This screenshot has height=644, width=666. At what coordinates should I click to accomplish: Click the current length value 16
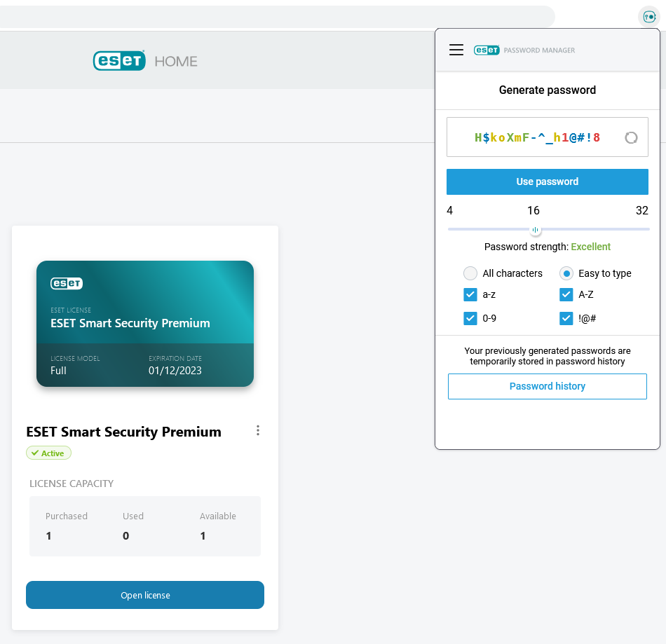point(534,210)
